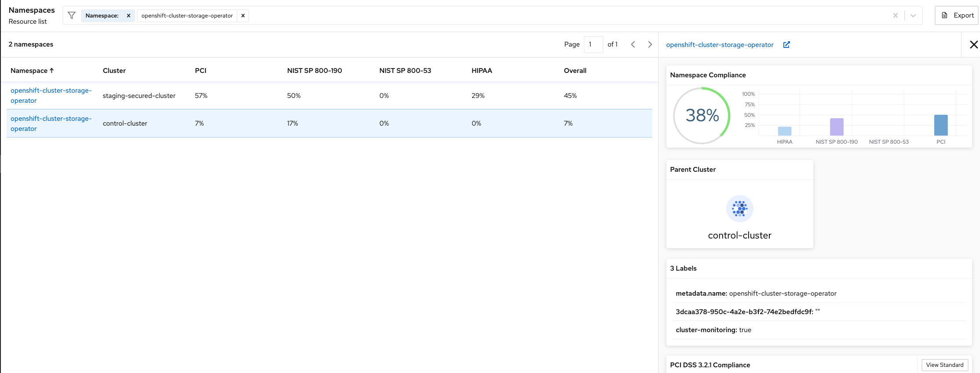980x373 pixels.
Task: Click the View Standard button
Action: pyautogui.click(x=944, y=365)
